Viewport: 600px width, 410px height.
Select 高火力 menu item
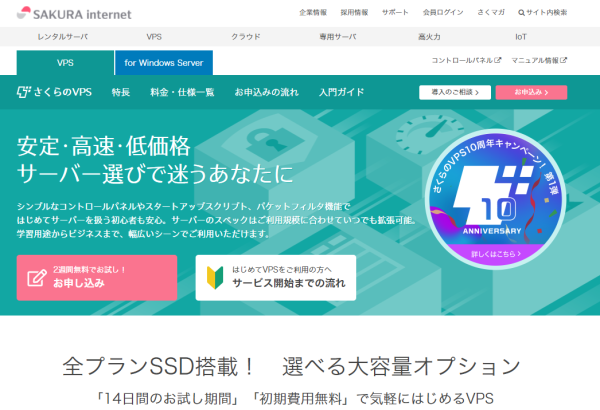(429, 37)
